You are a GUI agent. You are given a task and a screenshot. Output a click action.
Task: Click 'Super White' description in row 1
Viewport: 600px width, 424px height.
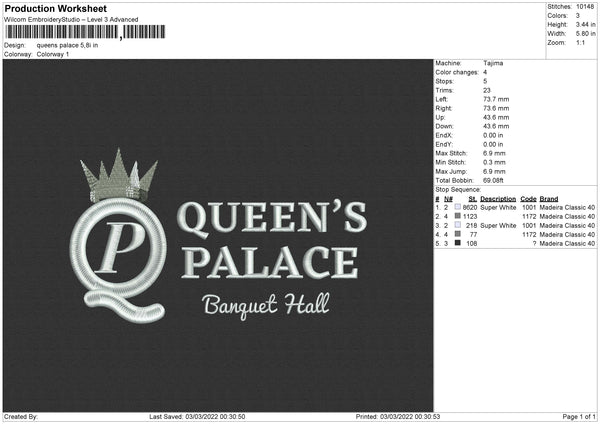coord(498,207)
